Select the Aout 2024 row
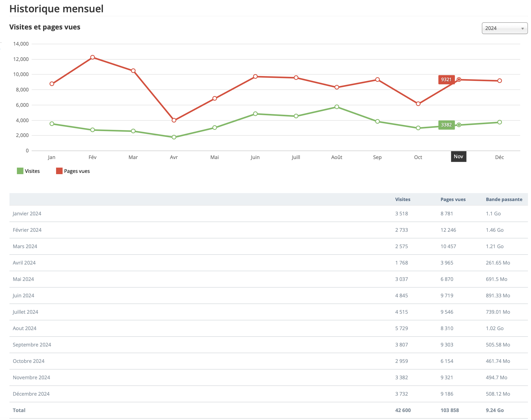Image resolution: width=531 pixels, height=420 pixels. coord(269,328)
